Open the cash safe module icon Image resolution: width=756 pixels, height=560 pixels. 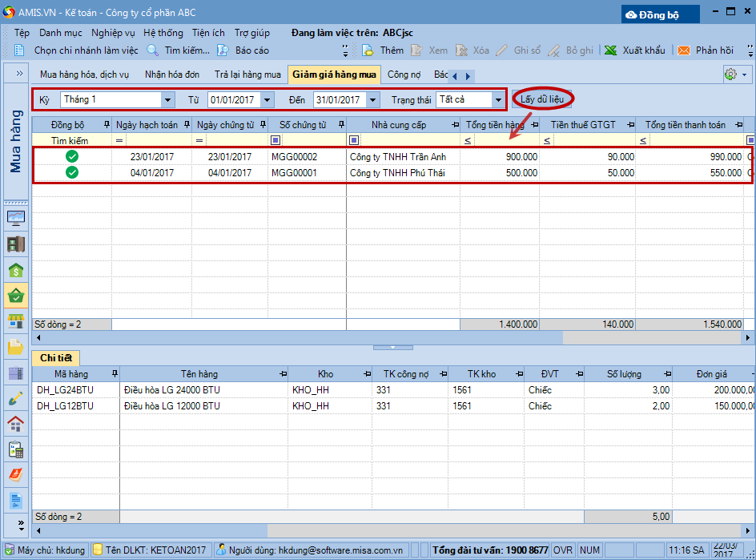click(x=15, y=244)
